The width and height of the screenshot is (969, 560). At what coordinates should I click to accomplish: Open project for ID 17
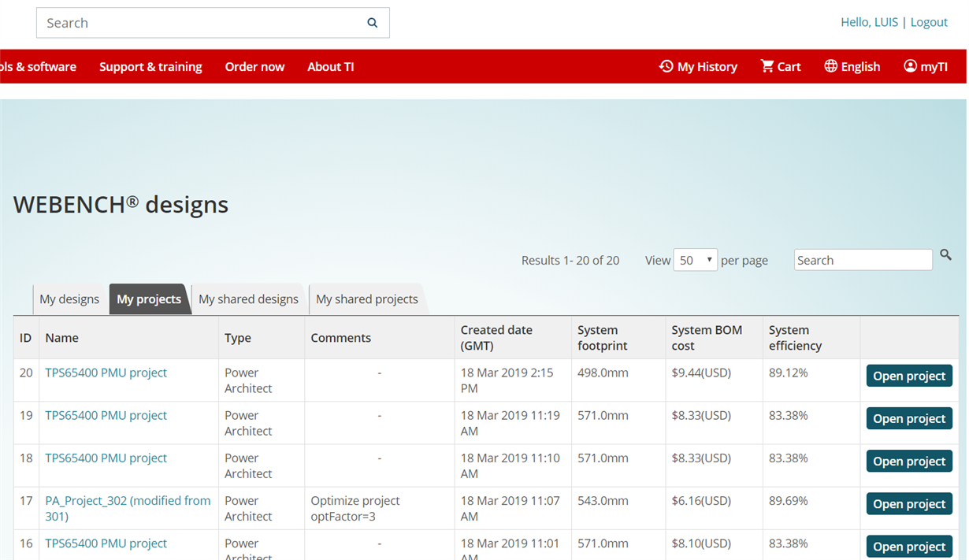pyautogui.click(x=909, y=503)
